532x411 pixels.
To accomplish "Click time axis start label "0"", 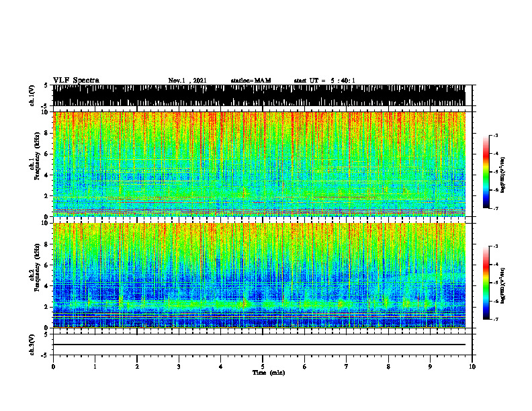I will (53, 367).
